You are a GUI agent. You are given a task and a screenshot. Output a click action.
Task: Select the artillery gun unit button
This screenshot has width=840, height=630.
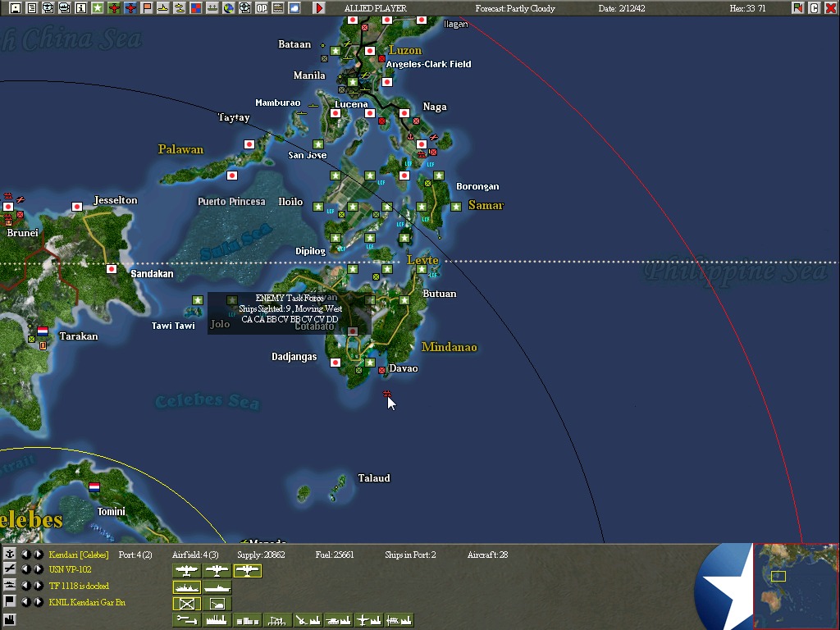coord(217,605)
